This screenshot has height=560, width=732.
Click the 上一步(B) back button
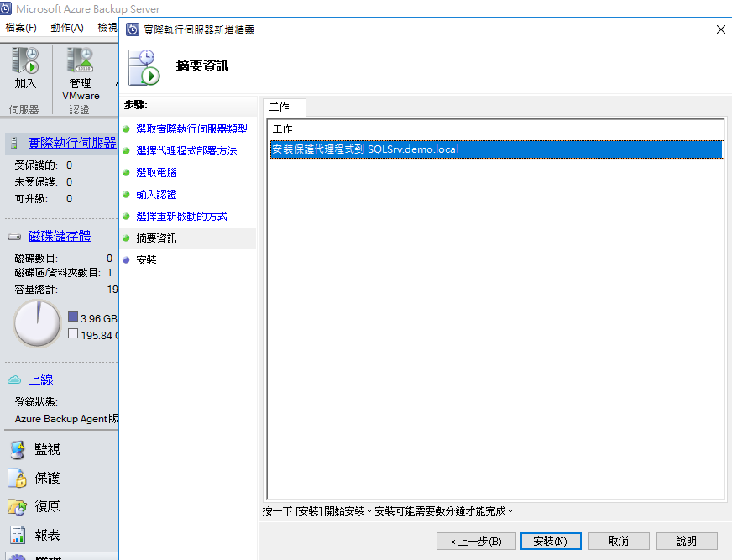[x=476, y=542]
